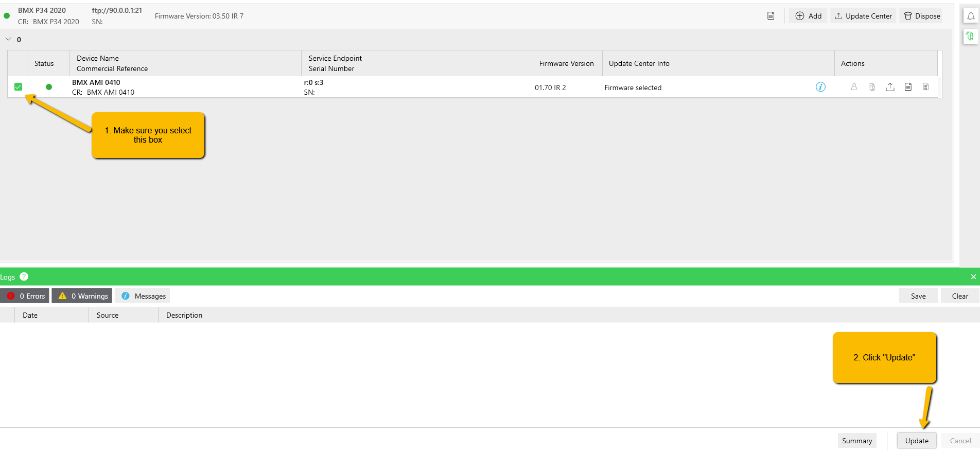Click the Update Center Info column header
The image size is (980, 451).
pyautogui.click(x=639, y=63)
